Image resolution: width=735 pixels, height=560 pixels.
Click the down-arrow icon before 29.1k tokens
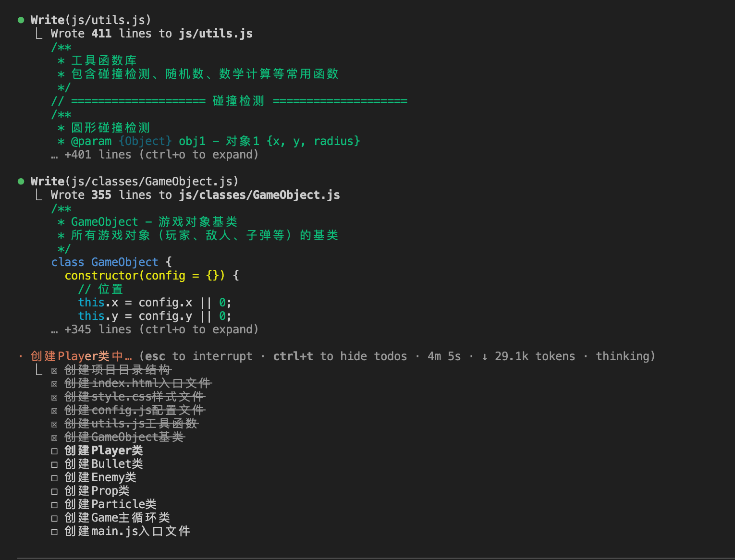pyautogui.click(x=485, y=356)
